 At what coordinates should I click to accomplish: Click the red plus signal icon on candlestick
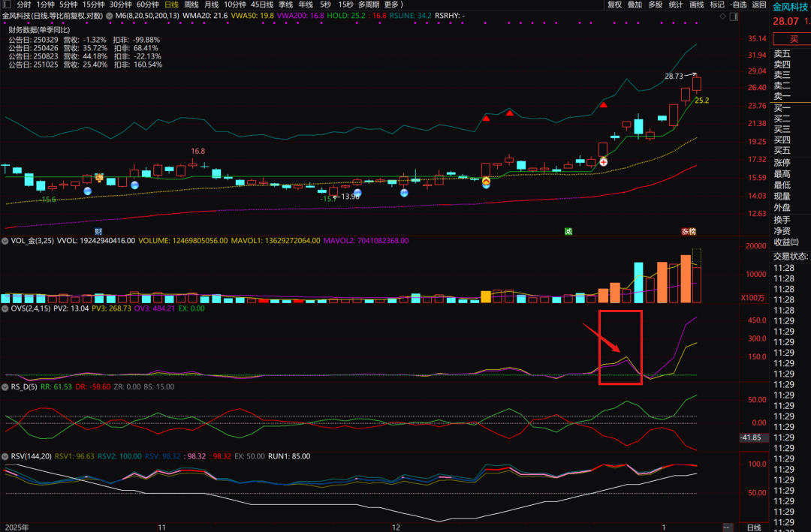point(603,162)
